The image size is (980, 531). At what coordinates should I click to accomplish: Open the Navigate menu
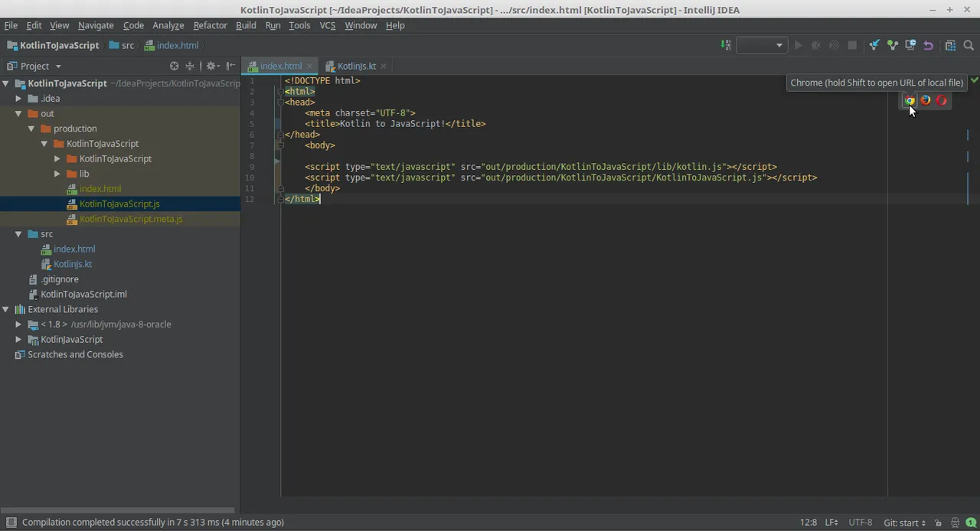click(96, 25)
